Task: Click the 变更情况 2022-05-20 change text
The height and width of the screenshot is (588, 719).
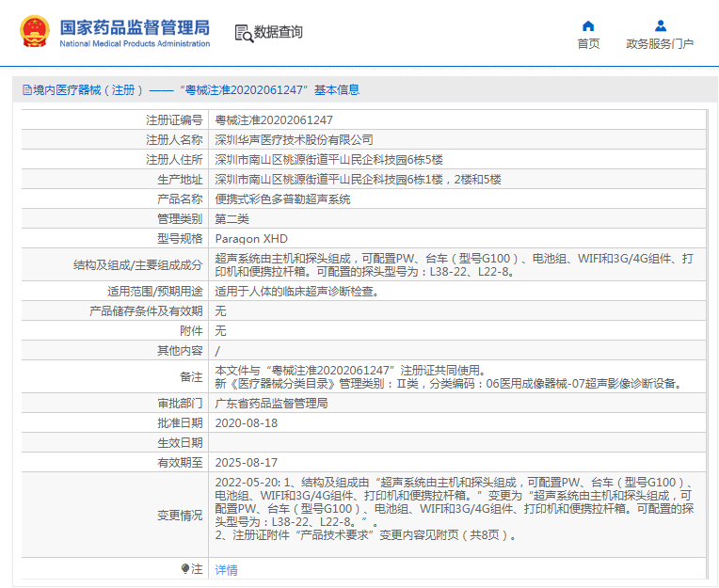Action: tap(454, 508)
